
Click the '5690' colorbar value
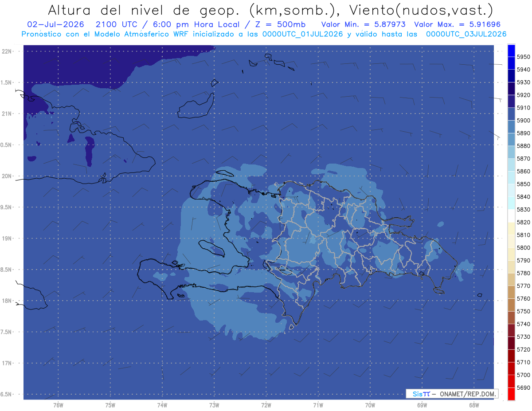tap(524, 388)
